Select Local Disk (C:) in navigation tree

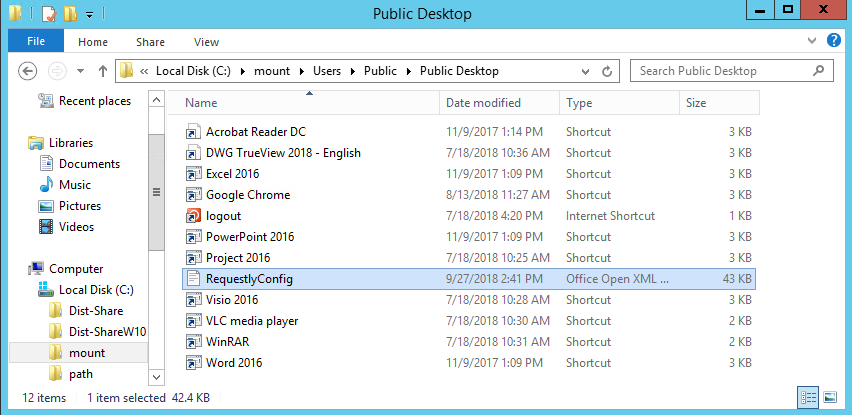86,290
